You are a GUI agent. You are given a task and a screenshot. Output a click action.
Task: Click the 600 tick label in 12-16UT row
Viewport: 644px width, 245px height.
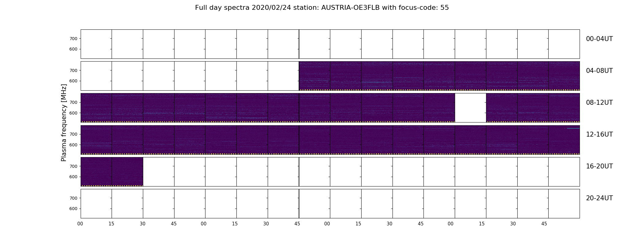[73, 145]
